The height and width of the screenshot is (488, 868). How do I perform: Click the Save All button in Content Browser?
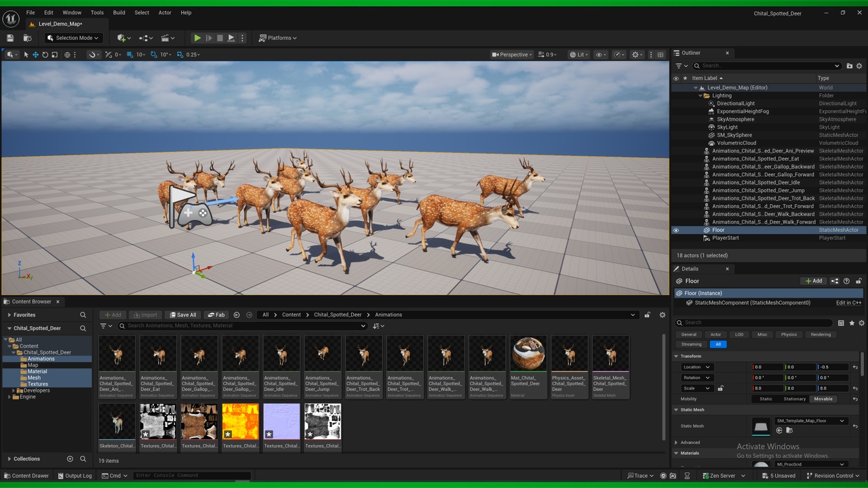coord(183,314)
